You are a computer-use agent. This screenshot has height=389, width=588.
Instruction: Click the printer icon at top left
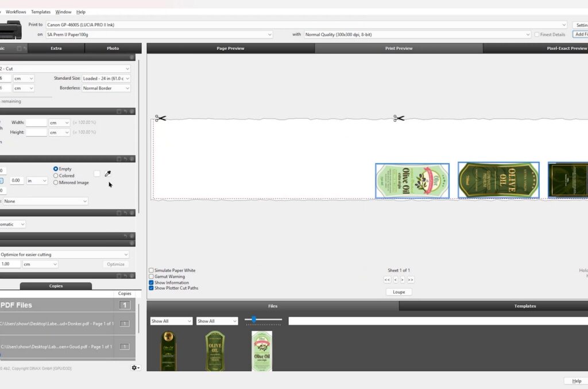click(11, 30)
